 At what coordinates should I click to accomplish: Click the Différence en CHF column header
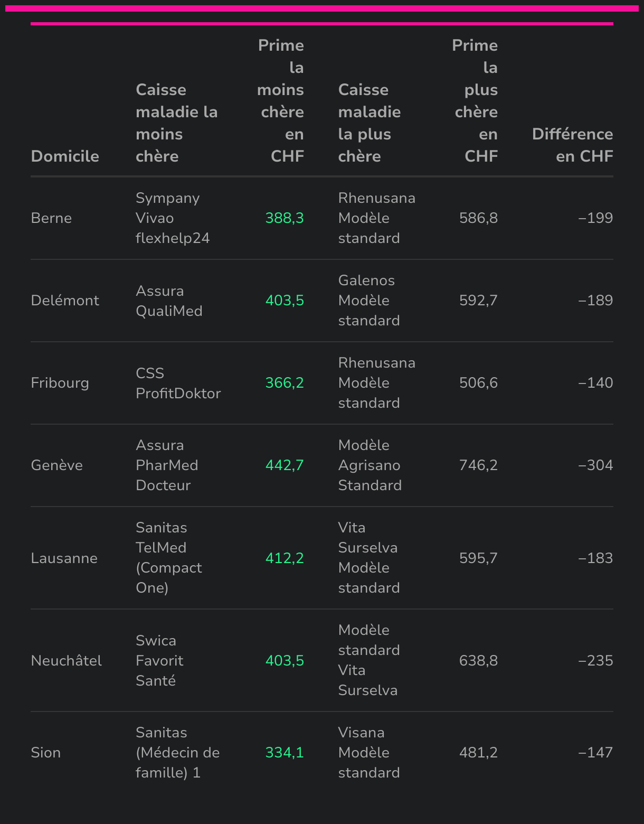tap(572, 145)
